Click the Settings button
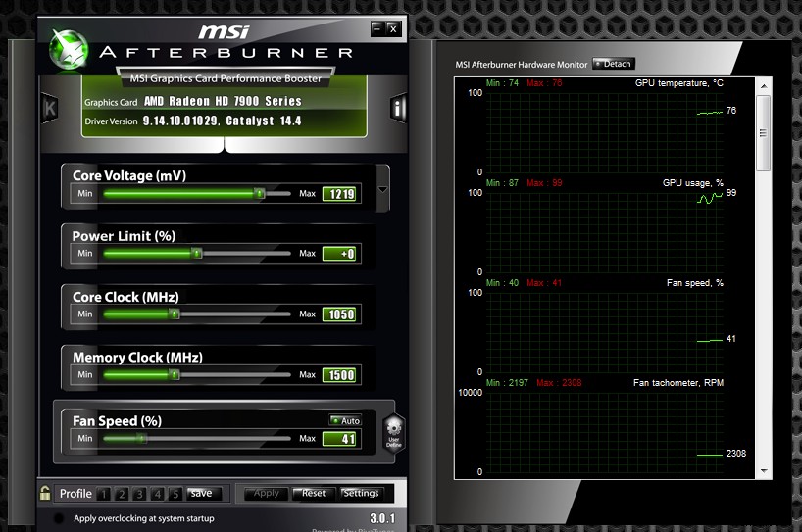 coord(361,493)
